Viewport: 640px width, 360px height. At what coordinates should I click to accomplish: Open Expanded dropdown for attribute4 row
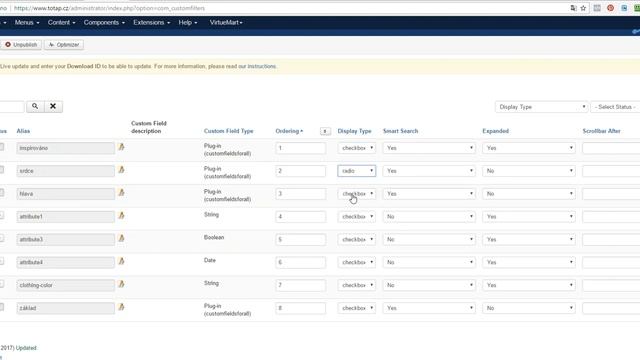(x=529, y=262)
